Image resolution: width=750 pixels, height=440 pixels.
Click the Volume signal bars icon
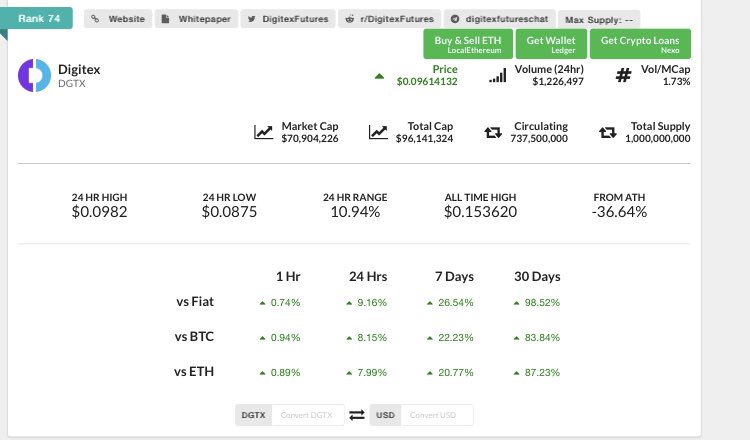click(x=497, y=76)
